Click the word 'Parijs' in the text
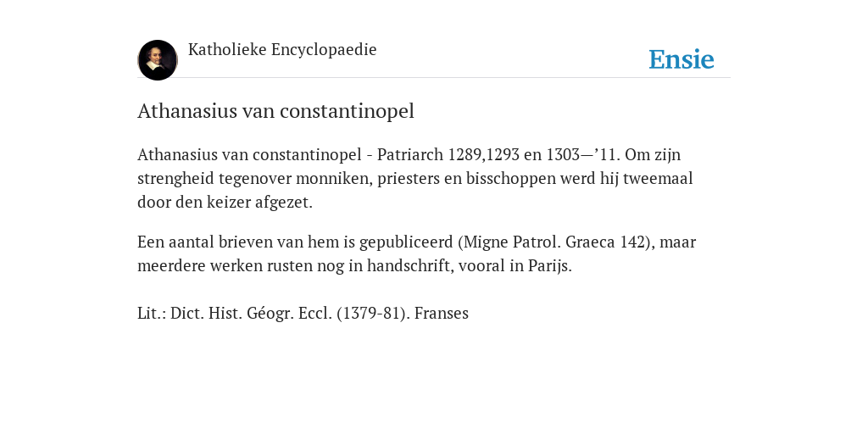 (548, 266)
